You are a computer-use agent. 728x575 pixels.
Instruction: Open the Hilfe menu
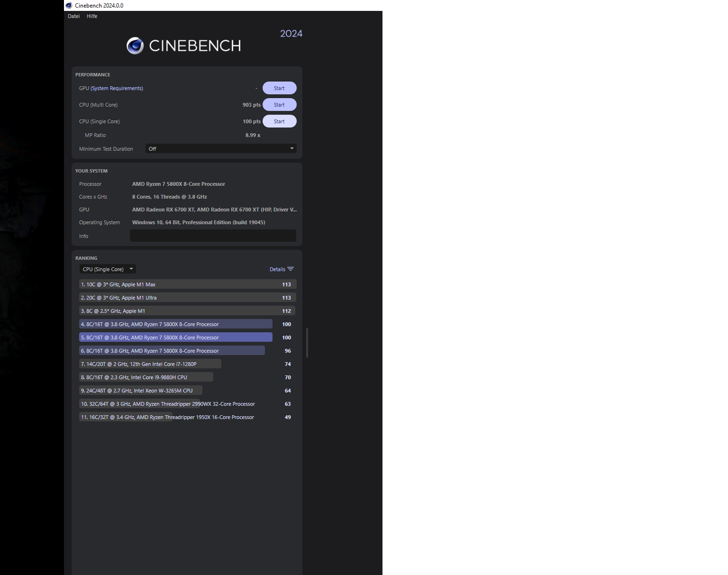click(x=92, y=16)
